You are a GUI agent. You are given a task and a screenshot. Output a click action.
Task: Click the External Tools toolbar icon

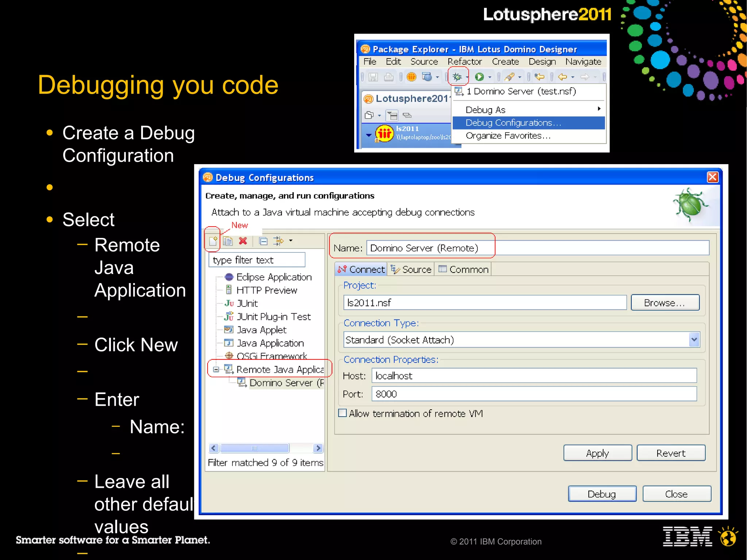[x=510, y=77]
